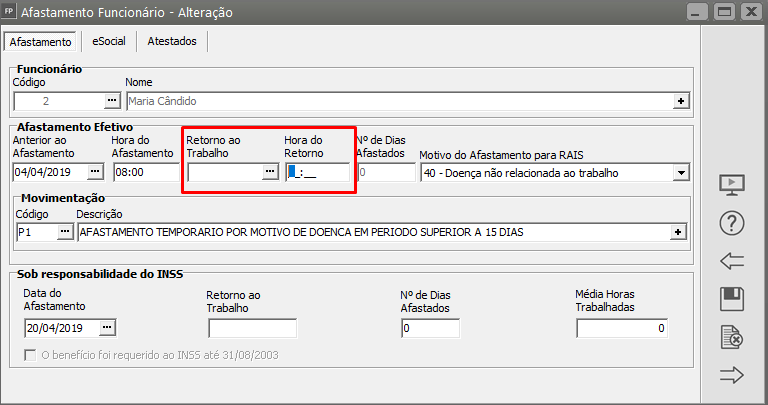Maximize the Afastamento Funcionário window

(724, 11)
